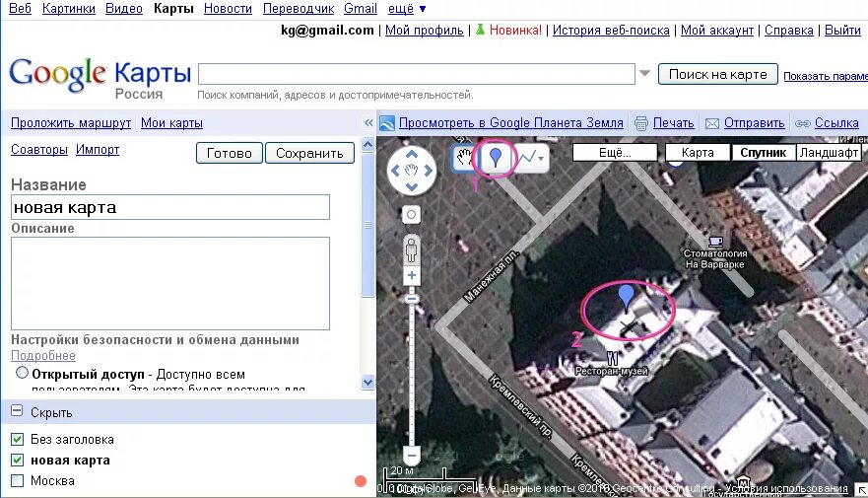The image size is (868, 498).
Task: Click the Street View pegman
Action: [x=411, y=249]
